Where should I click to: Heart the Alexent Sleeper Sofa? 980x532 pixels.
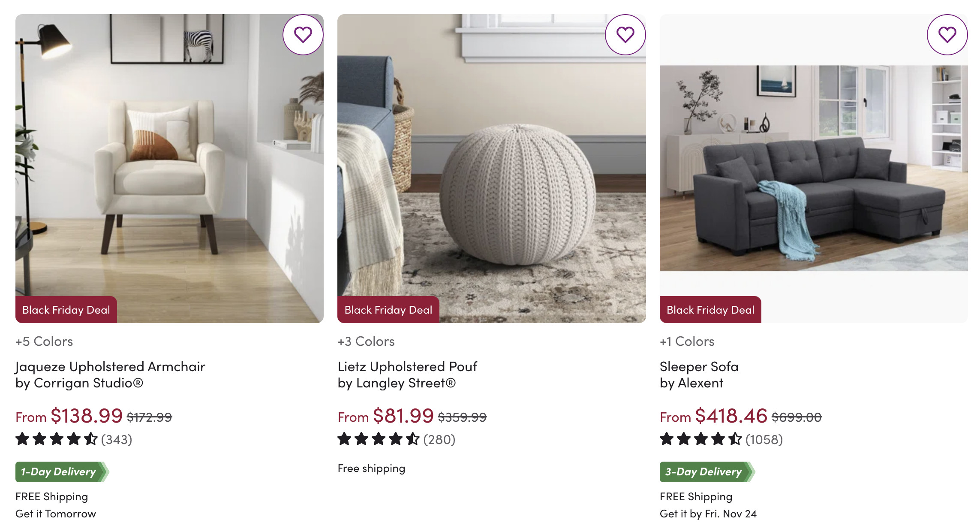(947, 35)
